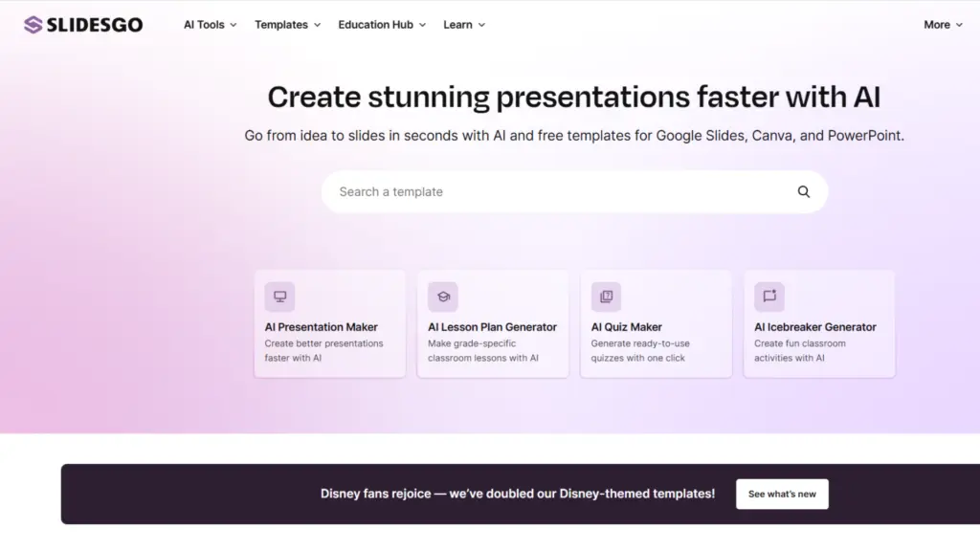This screenshot has height=551, width=980.
Task: Open the Learn menu
Action: [x=464, y=25]
